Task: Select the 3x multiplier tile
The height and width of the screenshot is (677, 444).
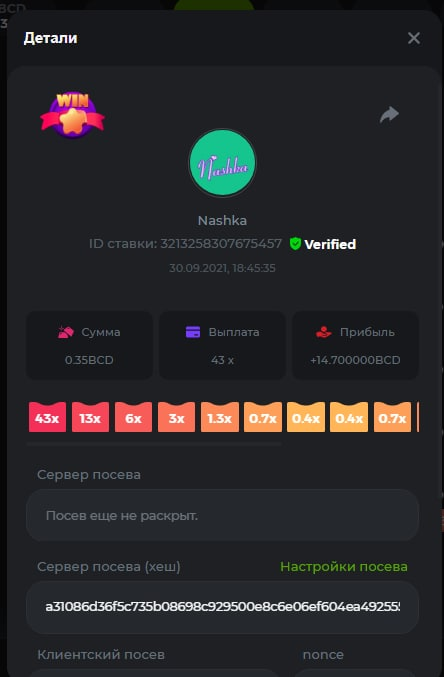Action: click(x=177, y=417)
